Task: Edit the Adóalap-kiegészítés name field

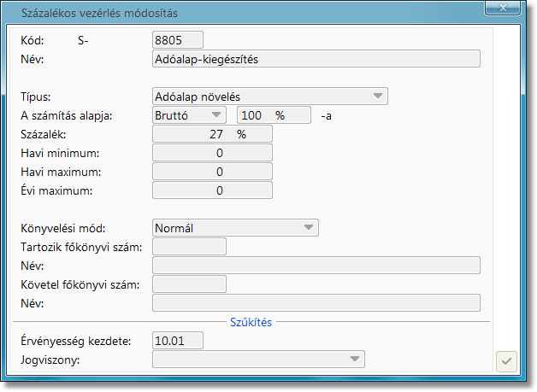Action: (x=316, y=59)
